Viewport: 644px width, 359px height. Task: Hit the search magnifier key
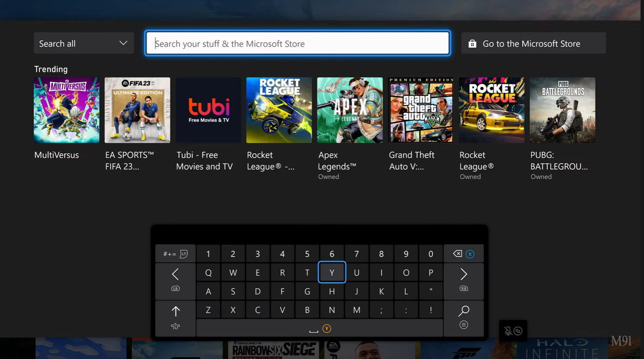(463, 319)
